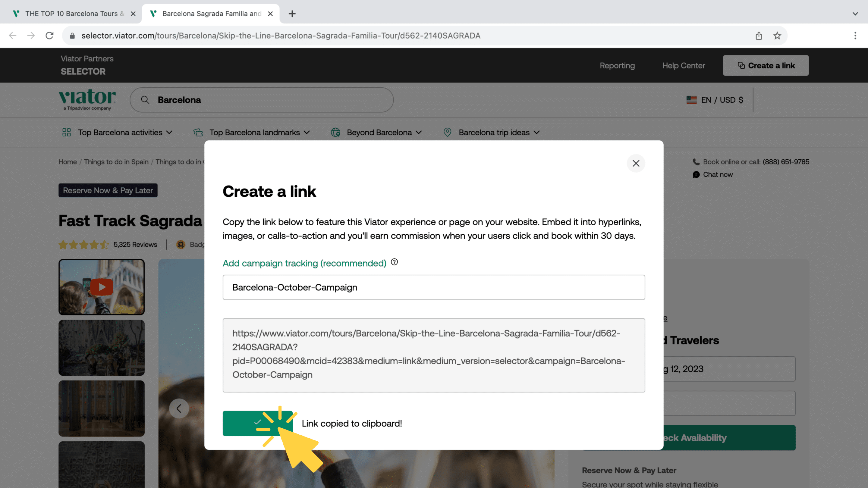The height and width of the screenshot is (488, 868).
Task: Open Reporting in the top bar
Action: tap(617, 65)
